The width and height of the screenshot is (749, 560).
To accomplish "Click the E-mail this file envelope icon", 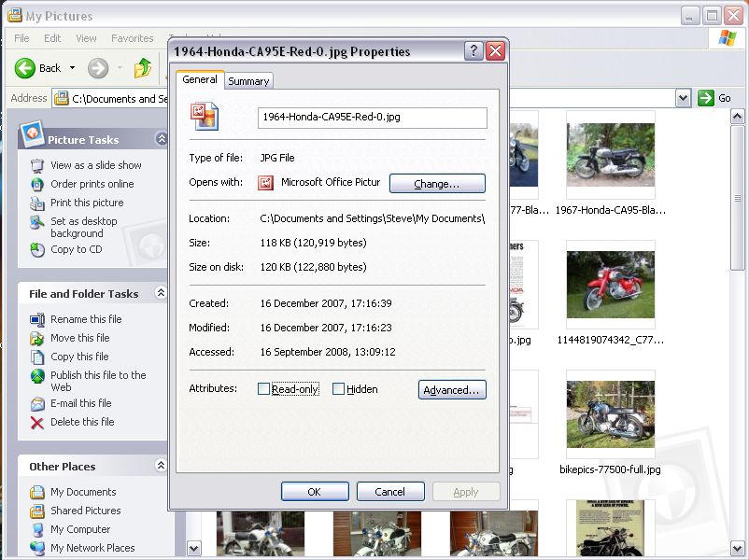I will (x=37, y=404).
